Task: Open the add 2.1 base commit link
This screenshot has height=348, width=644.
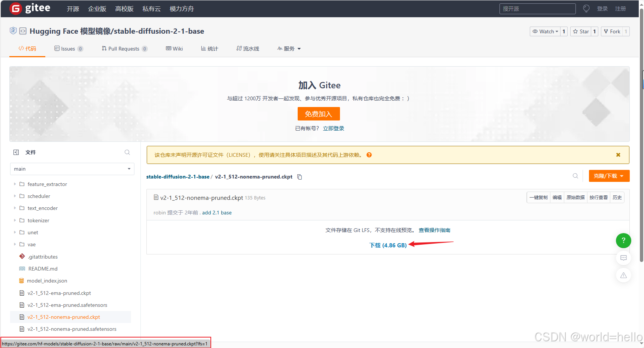Action: click(217, 213)
